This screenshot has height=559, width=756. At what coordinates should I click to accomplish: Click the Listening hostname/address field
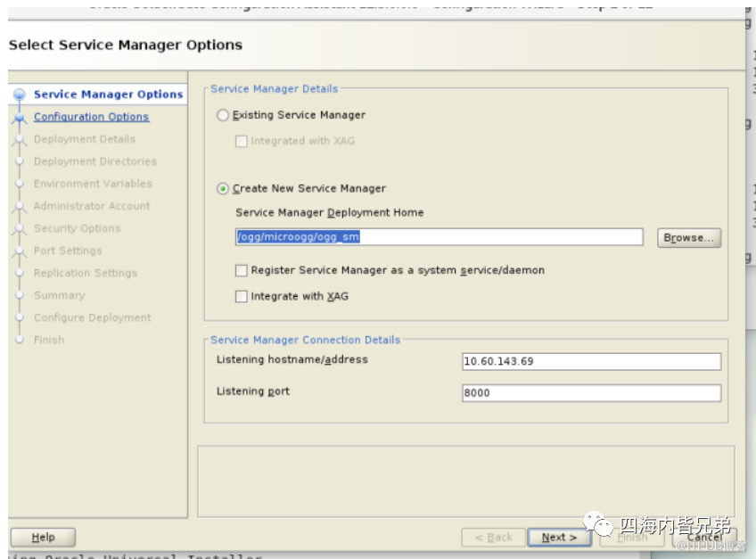(590, 362)
